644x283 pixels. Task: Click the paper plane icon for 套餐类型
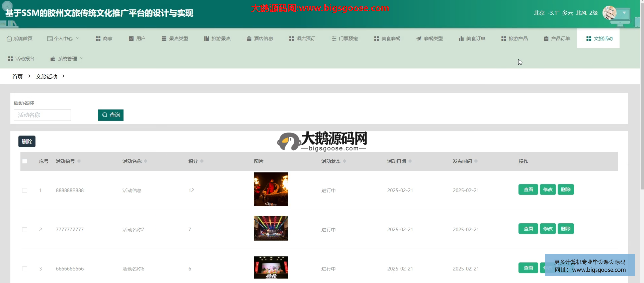click(x=419, y=39)
